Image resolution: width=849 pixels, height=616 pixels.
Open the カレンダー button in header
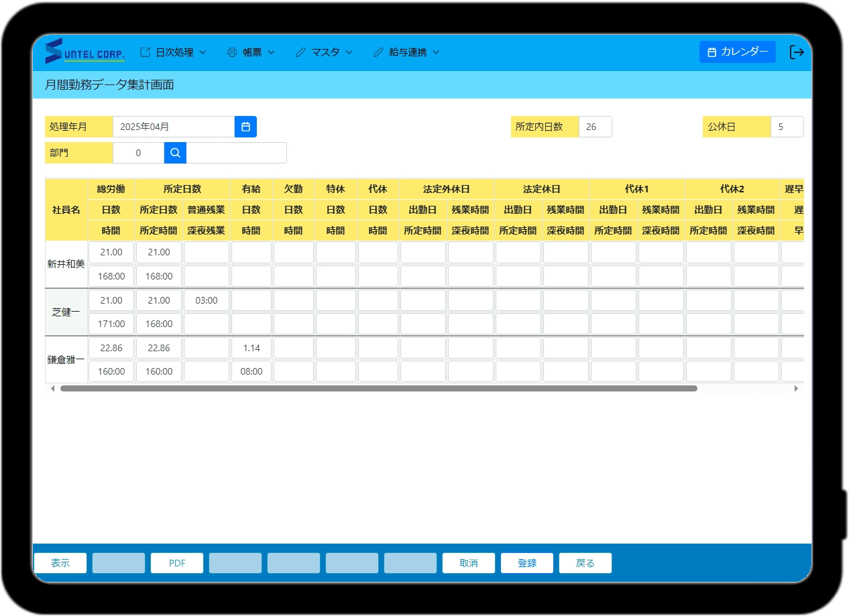tap(737, 52)
